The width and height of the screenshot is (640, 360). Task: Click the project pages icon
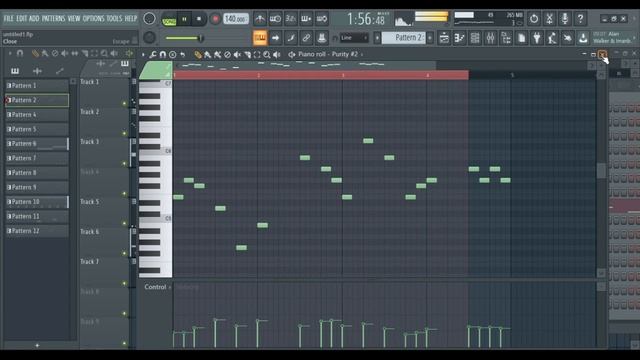tap(521, 38)
